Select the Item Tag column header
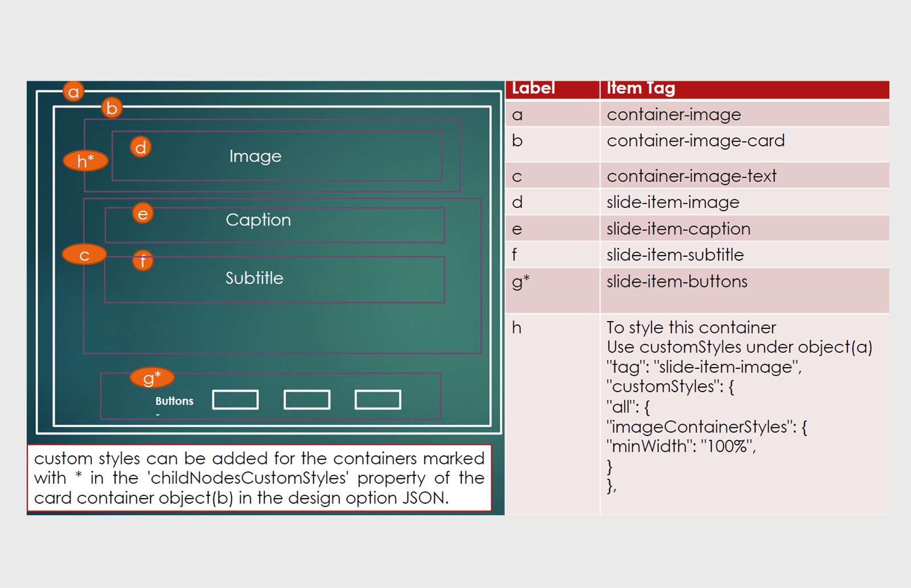This screenshot has height=588, width=911. tap(640, 88)
